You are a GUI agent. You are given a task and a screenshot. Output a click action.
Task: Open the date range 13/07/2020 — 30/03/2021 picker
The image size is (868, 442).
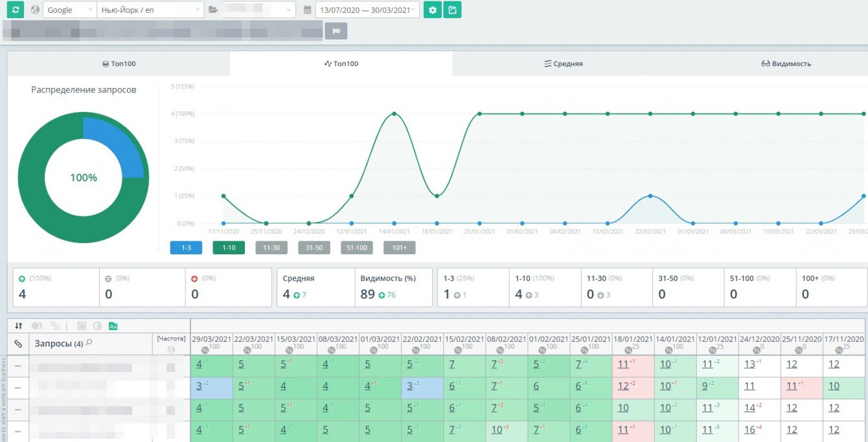(x=367, y=10)
